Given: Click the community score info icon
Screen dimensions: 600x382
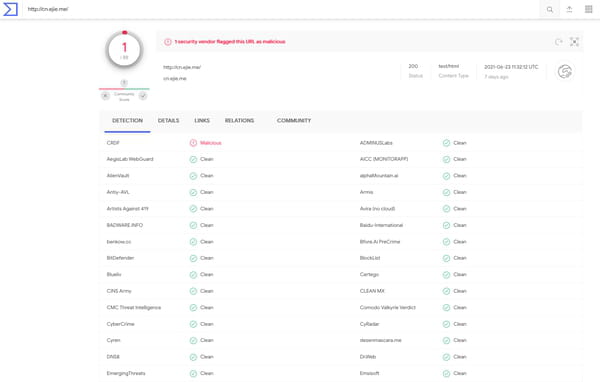Looking at the screenshot, I should (x=124, y=83).
